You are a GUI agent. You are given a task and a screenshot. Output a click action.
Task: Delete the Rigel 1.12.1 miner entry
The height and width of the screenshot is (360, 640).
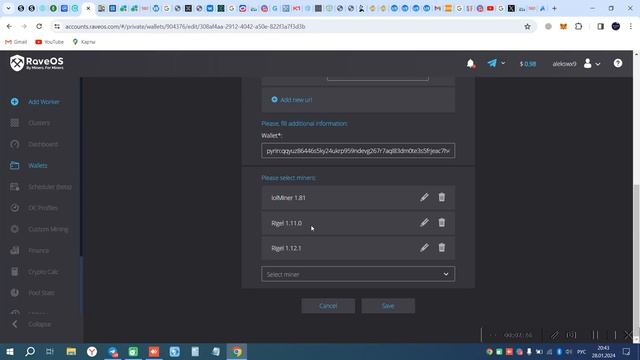[x=442, y=248]
